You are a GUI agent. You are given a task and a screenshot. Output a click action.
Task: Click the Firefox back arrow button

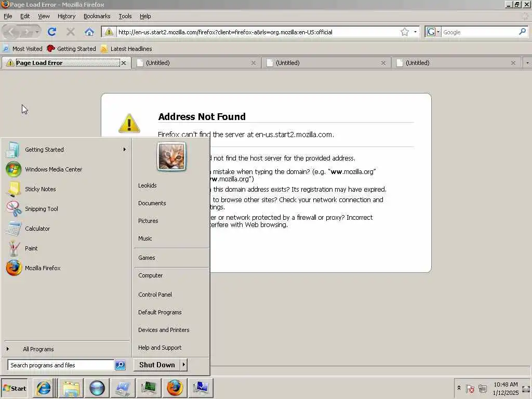click(11, 32)
